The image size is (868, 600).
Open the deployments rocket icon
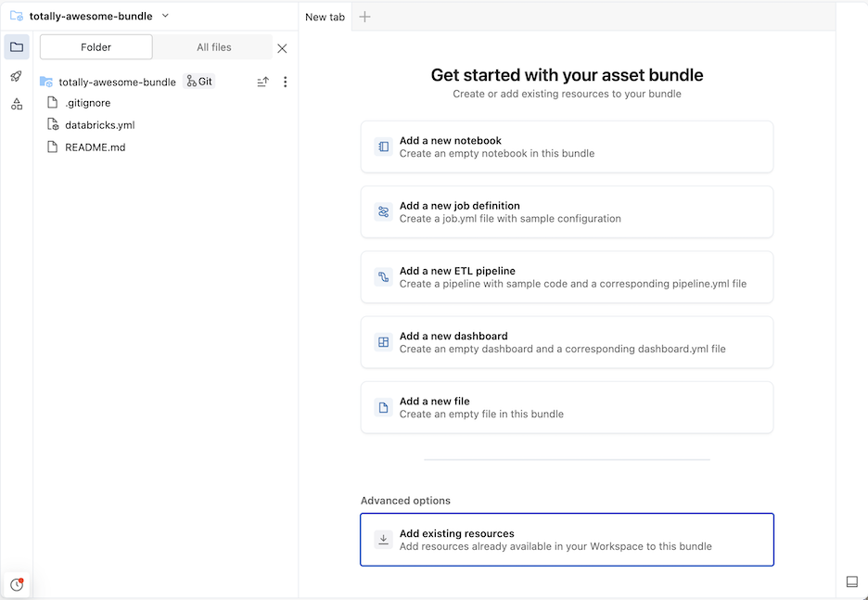point(17,76)
